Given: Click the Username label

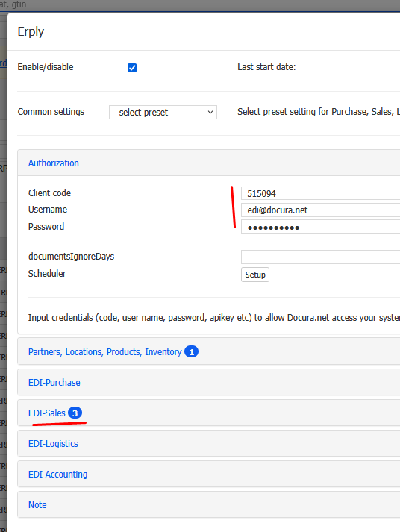Looking at the screenshot, I should pyautogui.click(x=48, y=210).
